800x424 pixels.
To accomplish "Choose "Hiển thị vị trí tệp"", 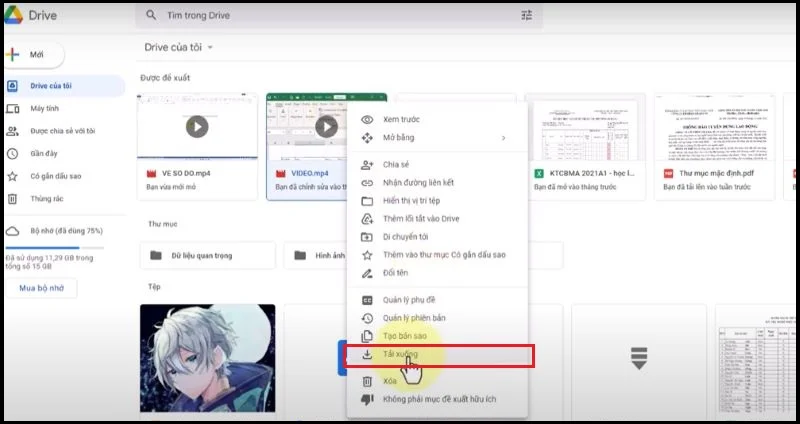I will pos(437,201).
